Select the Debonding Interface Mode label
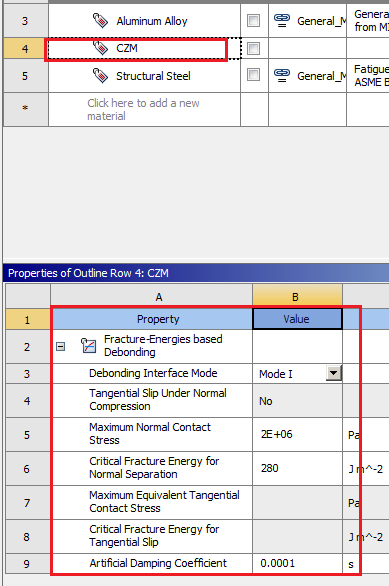 point(153,373)
